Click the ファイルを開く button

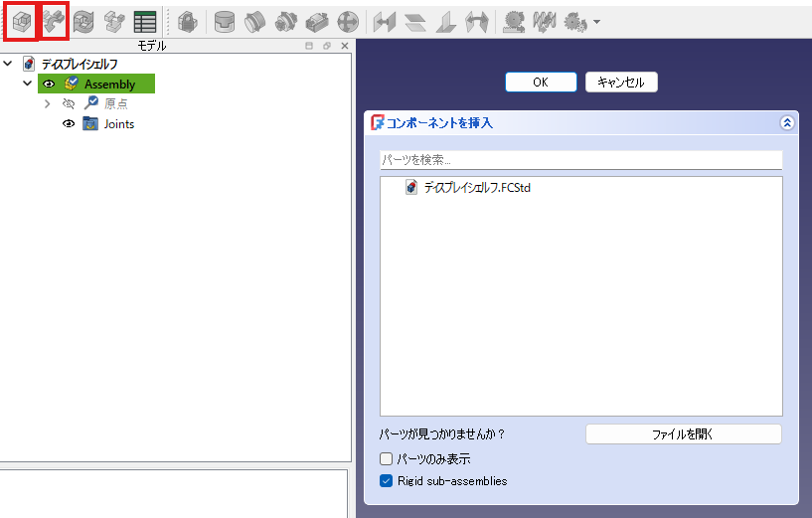(x=683, y=434)
